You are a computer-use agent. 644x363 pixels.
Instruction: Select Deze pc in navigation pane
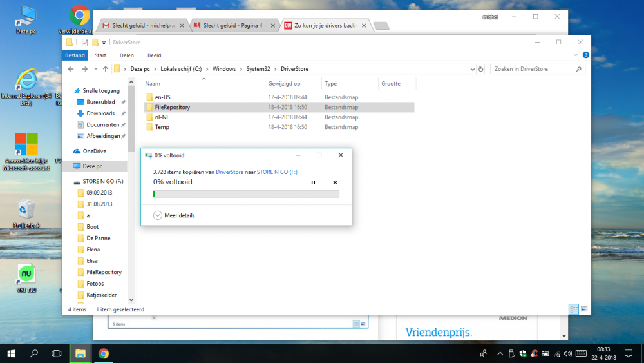tap(92, 166)
